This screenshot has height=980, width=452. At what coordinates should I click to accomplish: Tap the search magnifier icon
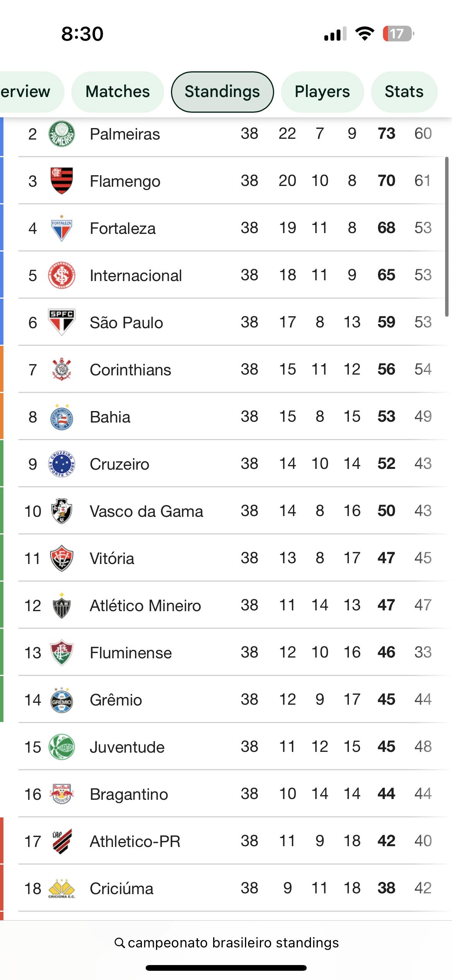(x=120, y=943)
